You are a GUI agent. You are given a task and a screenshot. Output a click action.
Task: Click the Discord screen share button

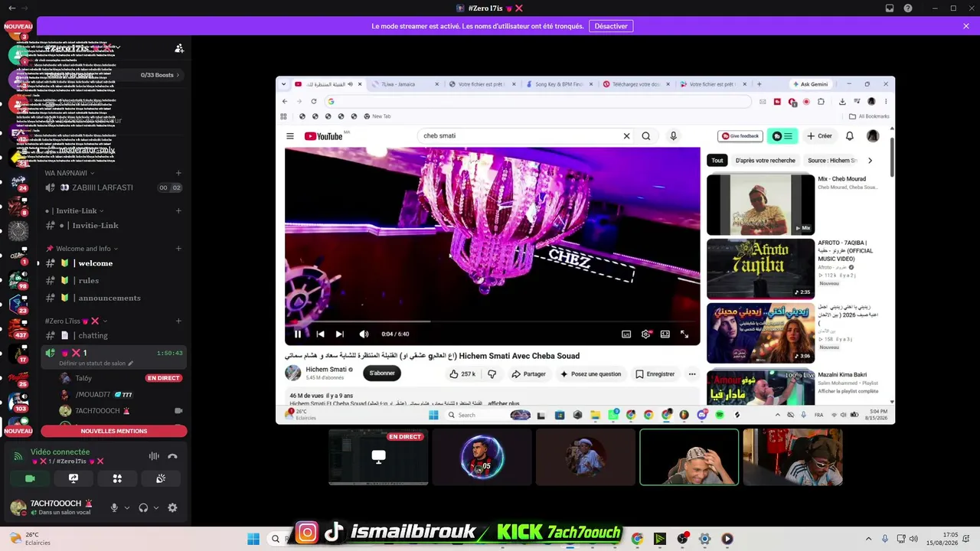click(x=73, y=478)
